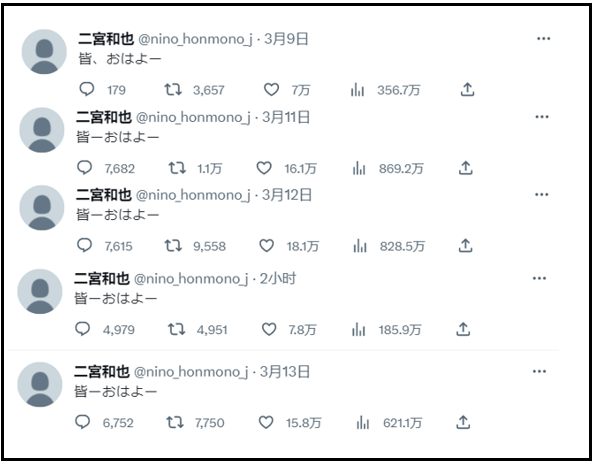Open the 皆、おはよー tweet text
This screenshot has width=595, height=462.
(120, 59)
